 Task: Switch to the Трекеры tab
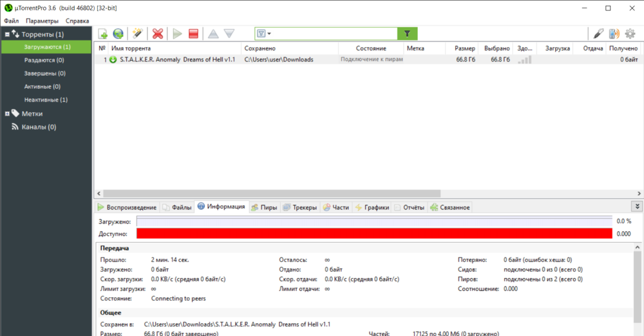click(300, 207)
